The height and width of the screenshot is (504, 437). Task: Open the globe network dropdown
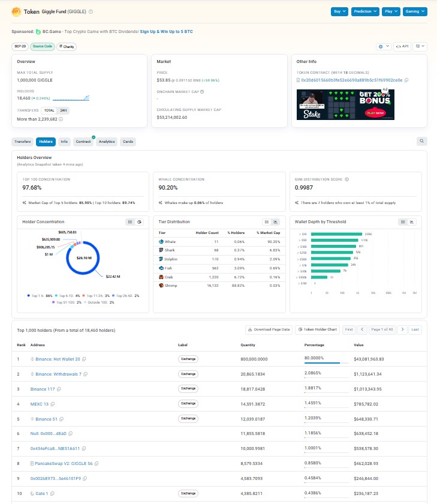[x=384, y=46]
